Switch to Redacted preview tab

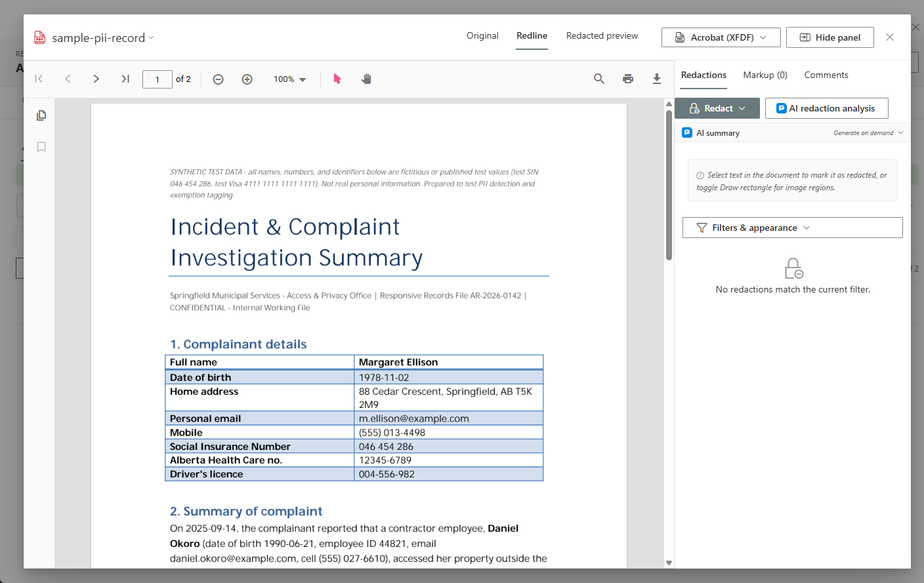[602, 36]
